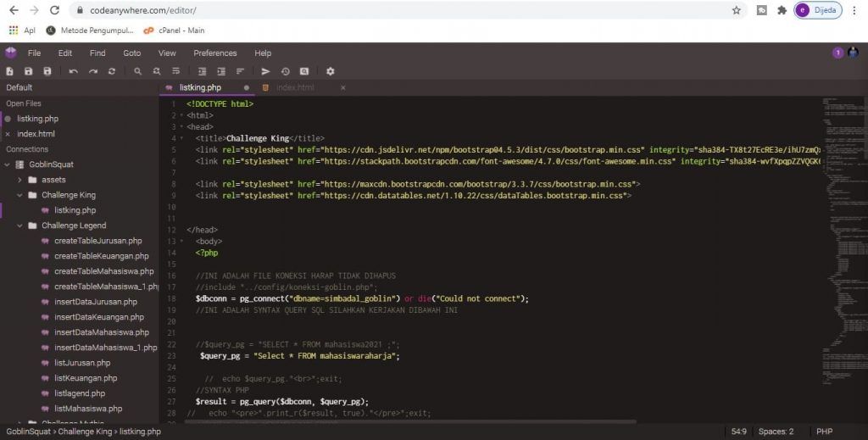Screen dimensions: 868x440
Task: Open createTableJurusan.php in file tree
Action: [x=97, y=241]
